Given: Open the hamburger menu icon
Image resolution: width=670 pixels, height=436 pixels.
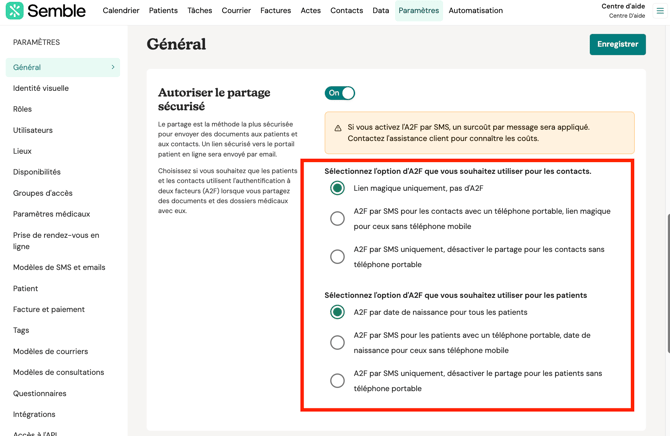Looking at the screenshot, I should 660,11.
